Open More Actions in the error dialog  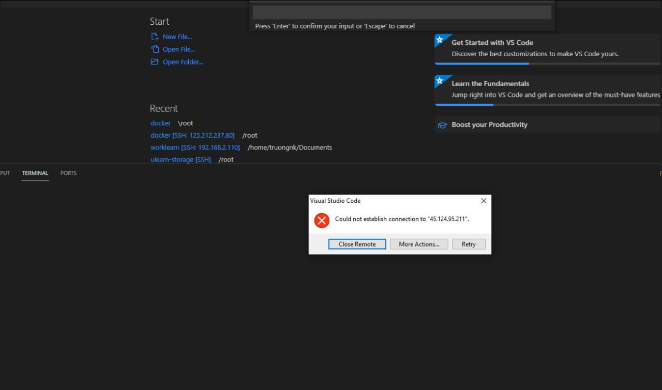click(419, 244)
